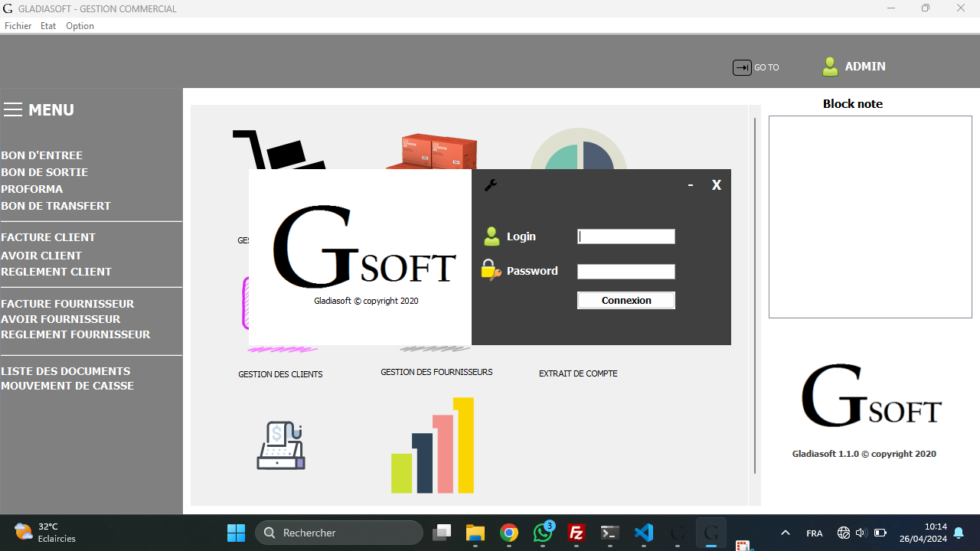Click the cash register icon
The width and height of the screenshot is (980, 551).
coord(280,445)
